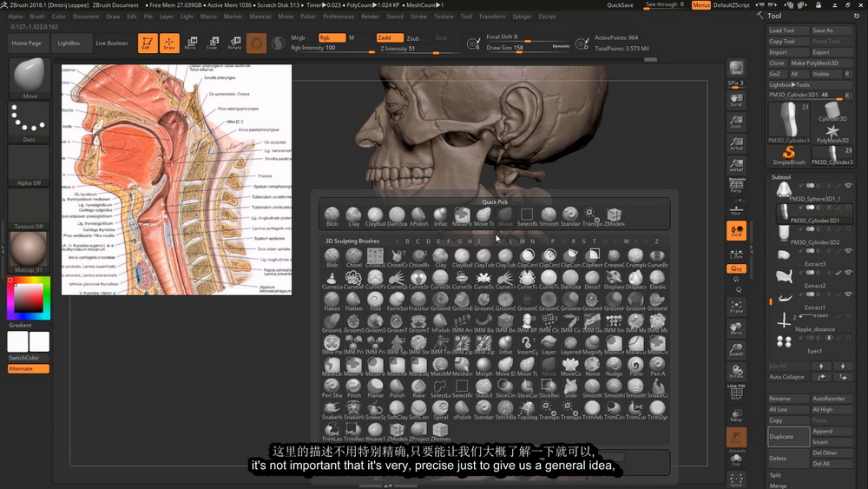Open the Alpha Off selector
The height and width of the screenshot is (489, 868).
[30, 166]
